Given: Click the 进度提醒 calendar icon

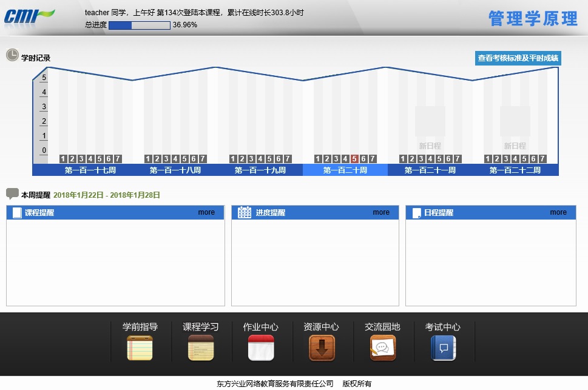Looking at the screenshot, I should point(245,212).
